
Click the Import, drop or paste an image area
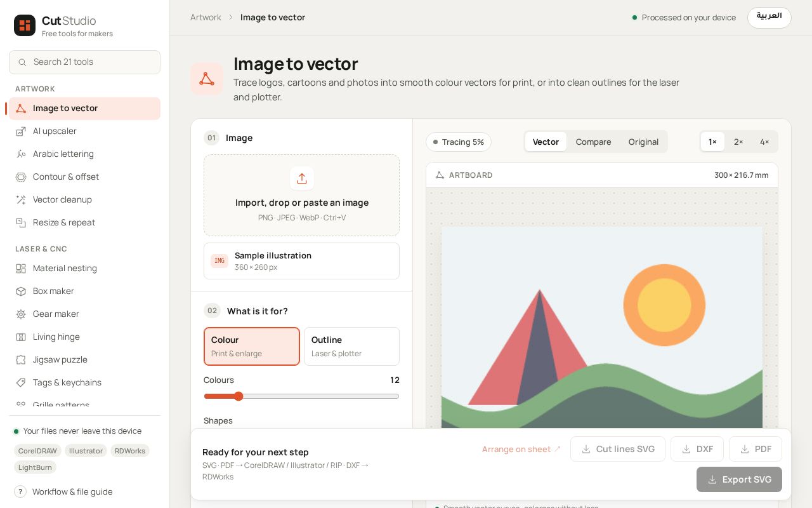point(302,196)
